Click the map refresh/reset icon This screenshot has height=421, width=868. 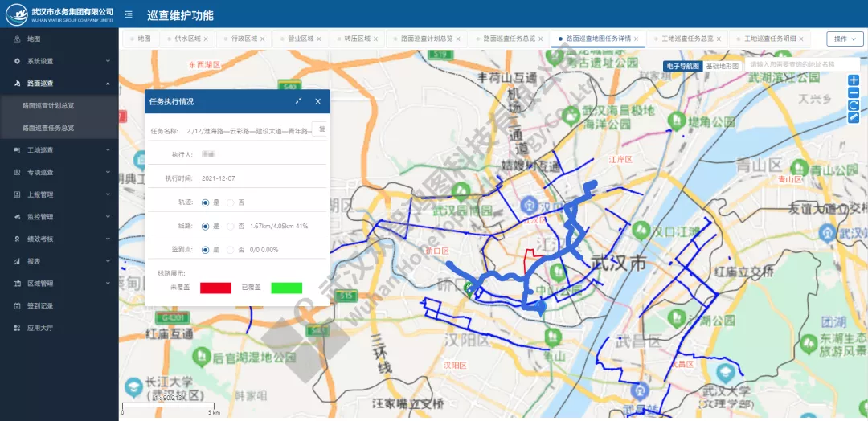pyautogui.click(x=854, y=105)
